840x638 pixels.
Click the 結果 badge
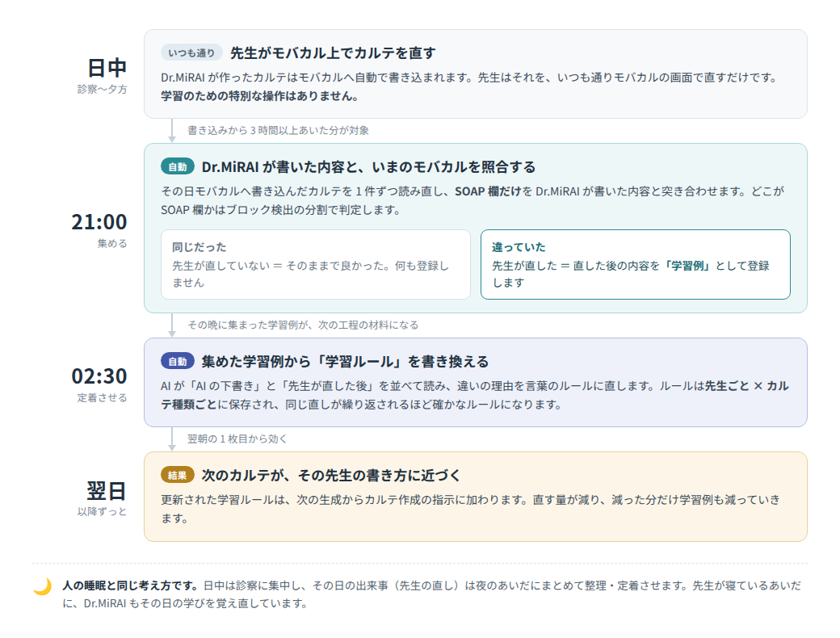178,475
